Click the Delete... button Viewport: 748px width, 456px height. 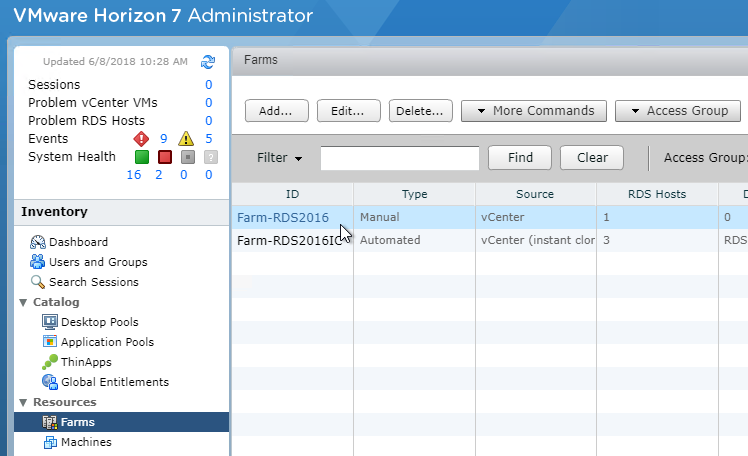tap(421, 111)
